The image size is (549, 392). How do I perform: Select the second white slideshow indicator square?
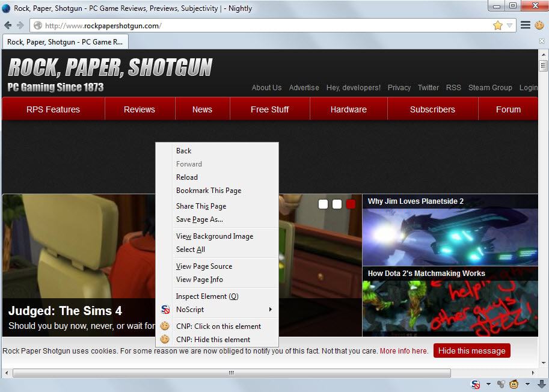(337, 204)
